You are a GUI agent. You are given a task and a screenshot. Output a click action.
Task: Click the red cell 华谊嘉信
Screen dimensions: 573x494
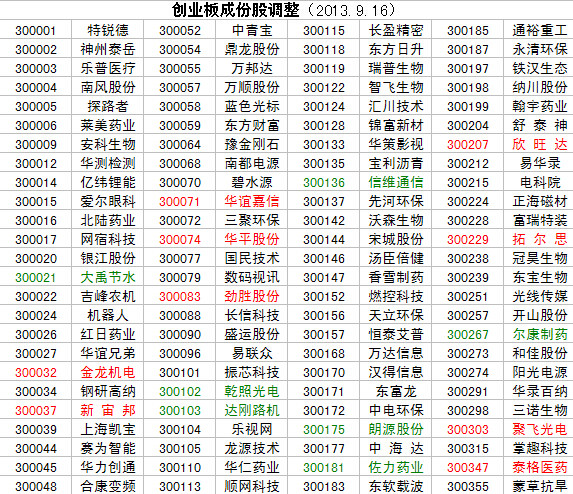(x=252, y=201)
